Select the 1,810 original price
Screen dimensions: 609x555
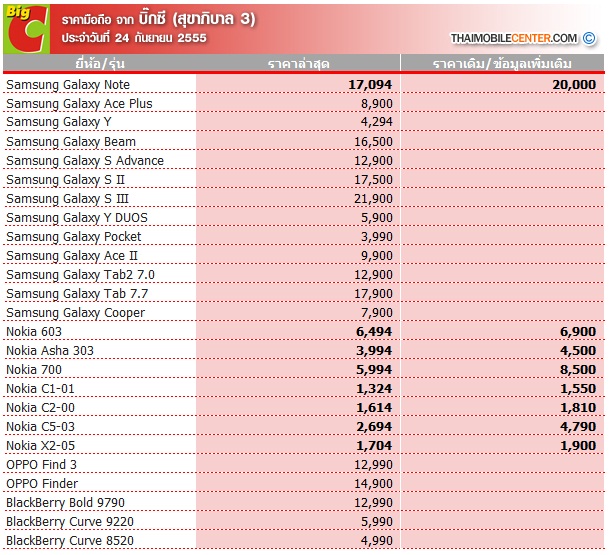point(578,408)
